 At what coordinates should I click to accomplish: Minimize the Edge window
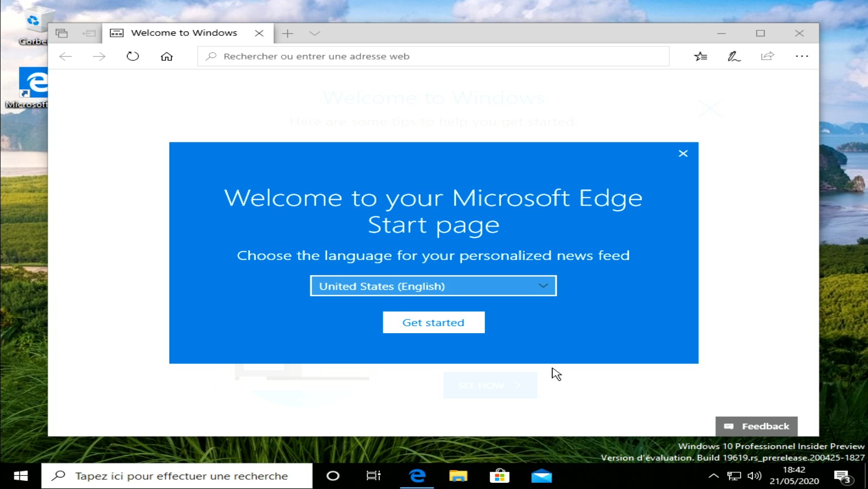(x=722, y=33)
